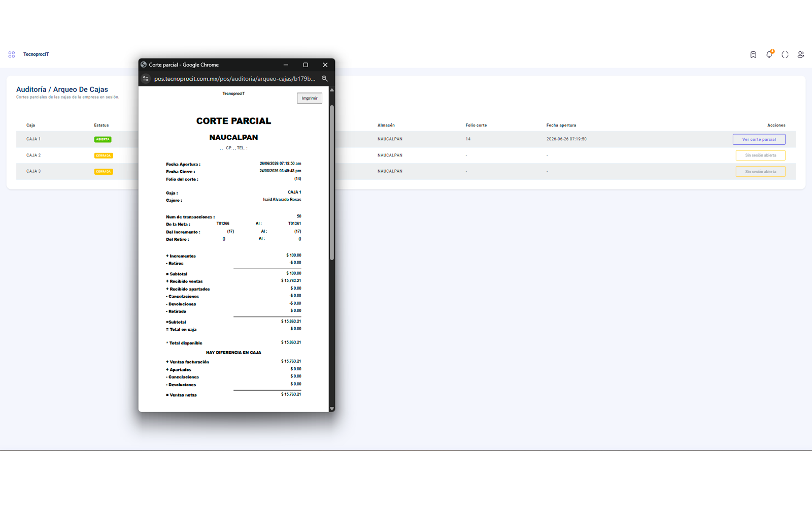812x508 pixels.
Task: Maximize the Corte parcial Chrome window
Action: coord(306,65)
